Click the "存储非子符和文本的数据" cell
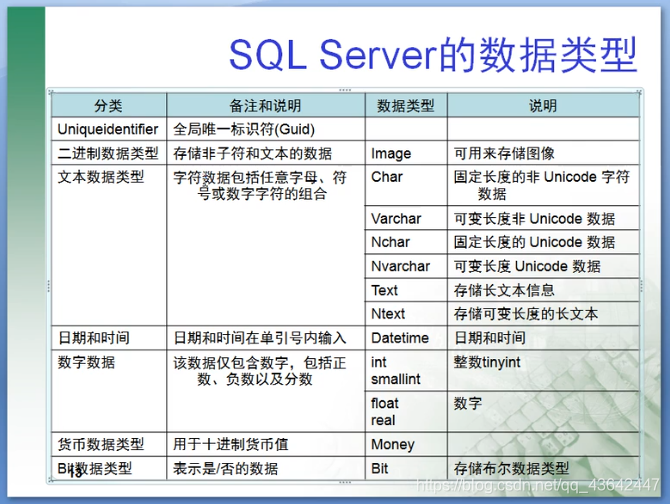The width and height of the screenshot is (670, 504). point(266,153)
